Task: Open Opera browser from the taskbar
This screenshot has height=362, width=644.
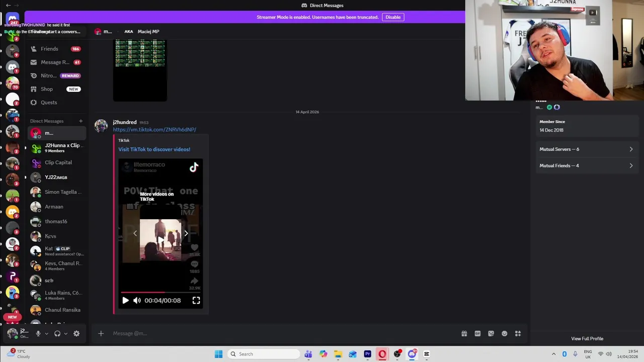Action: (x=382, y=354)
